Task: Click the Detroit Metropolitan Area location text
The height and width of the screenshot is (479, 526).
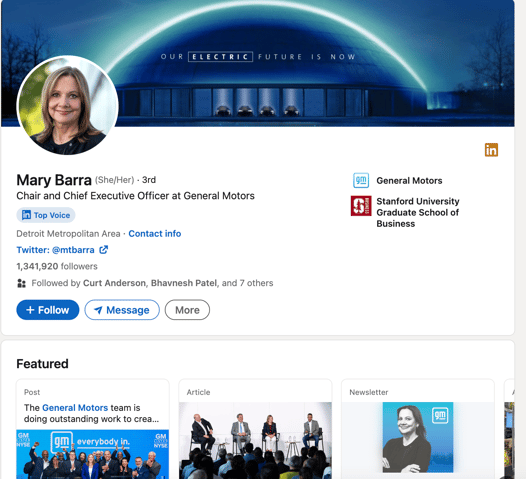Action: 68,233
